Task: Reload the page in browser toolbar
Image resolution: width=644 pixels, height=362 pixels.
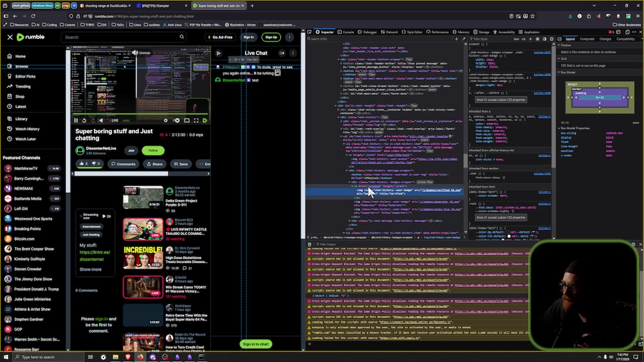Action: pyautogui.click(x=33, y=16)
